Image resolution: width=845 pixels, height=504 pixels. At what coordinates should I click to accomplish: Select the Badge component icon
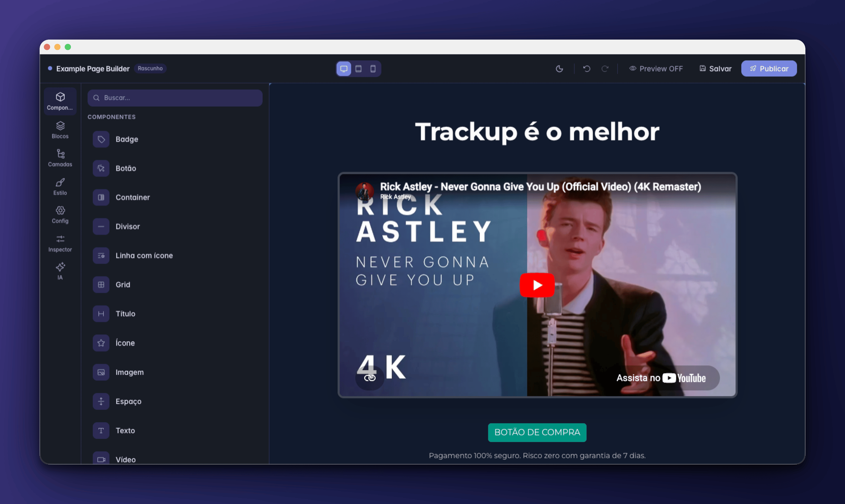click(x=101, y=139)
